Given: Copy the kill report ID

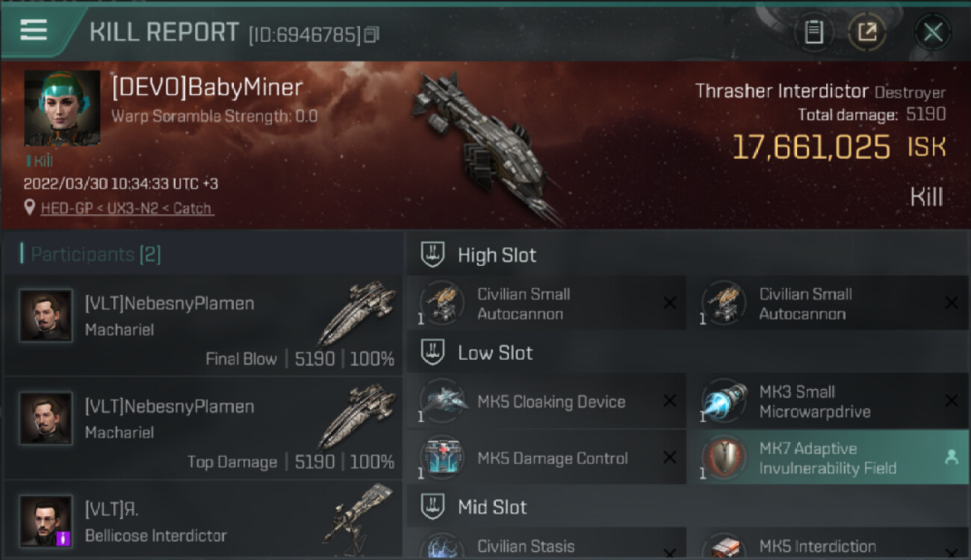Looking at the screenshot, I should 371,34.
